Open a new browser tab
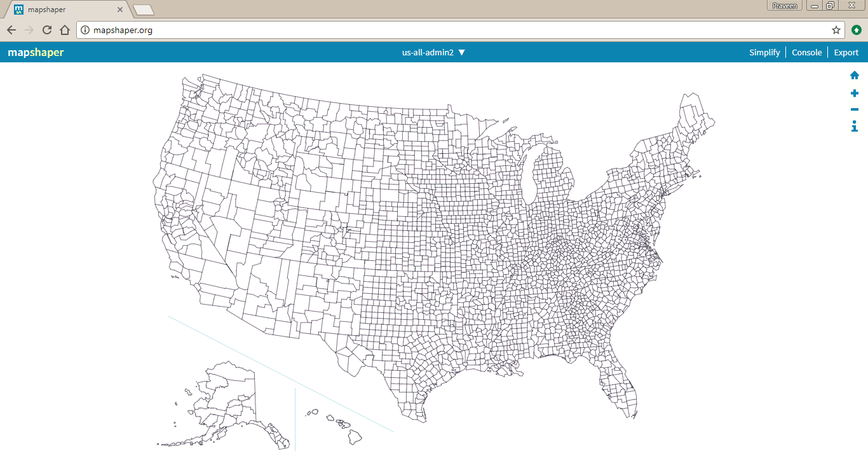This screenshot has height=463, width=868. [x=144, y=10]
